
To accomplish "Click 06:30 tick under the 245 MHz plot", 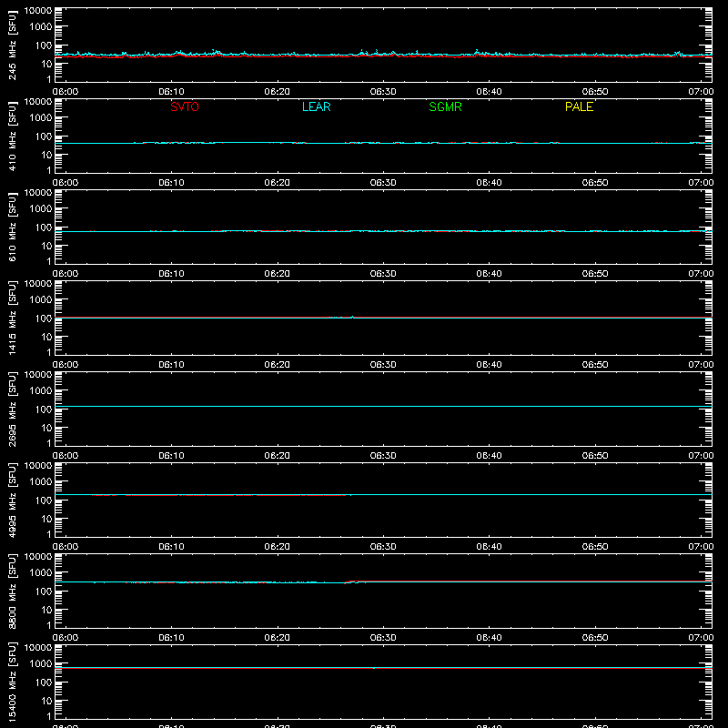I will tap(383, 92).
